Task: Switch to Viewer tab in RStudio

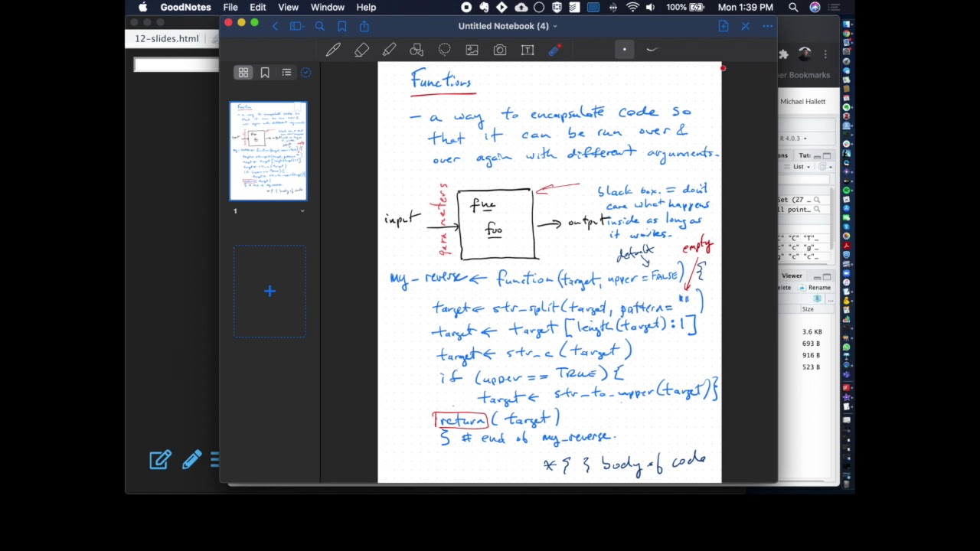Action: tap(792, 275)
